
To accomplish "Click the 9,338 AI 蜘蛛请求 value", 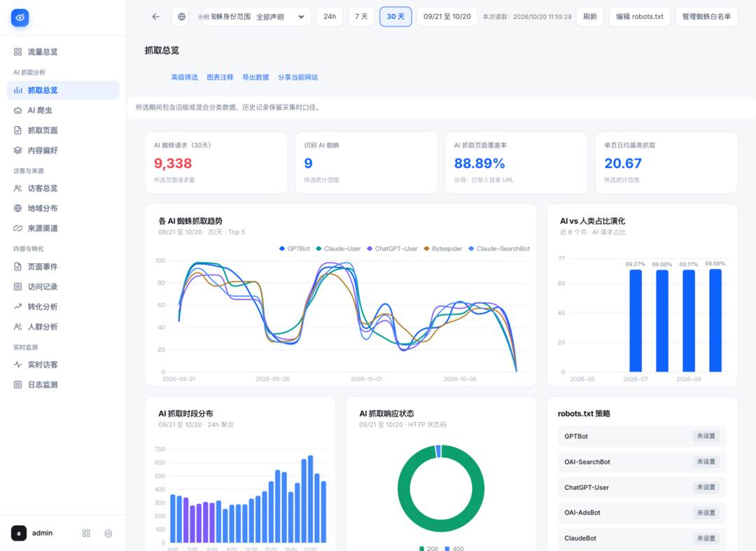I will 173,164.
